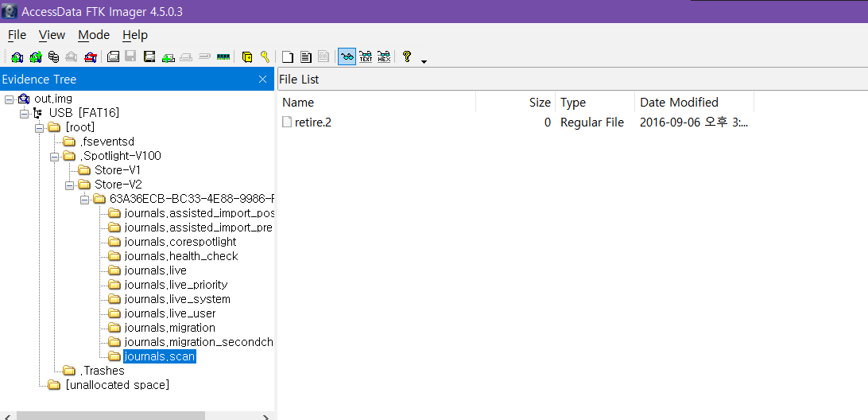
Task: Select the journals.live_user folder
Action: [169, 313]
